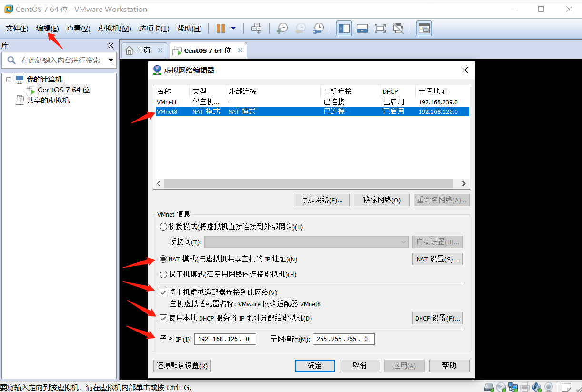Close the library panel with X

click(111, 46)
